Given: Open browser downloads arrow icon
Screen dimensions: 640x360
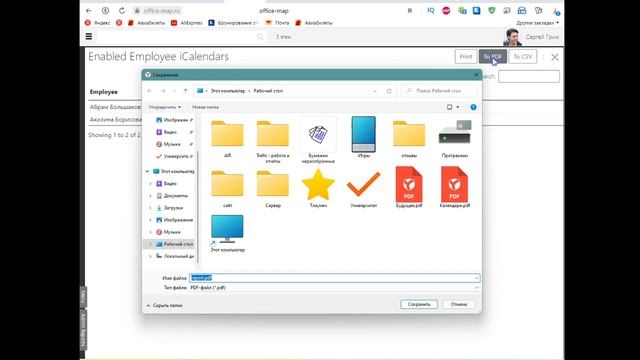Looking at the screenshot, I should pyautogui.click(x=556, y=11).
